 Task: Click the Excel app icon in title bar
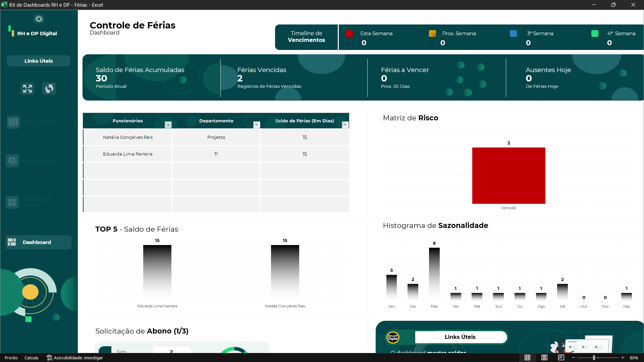4,5
